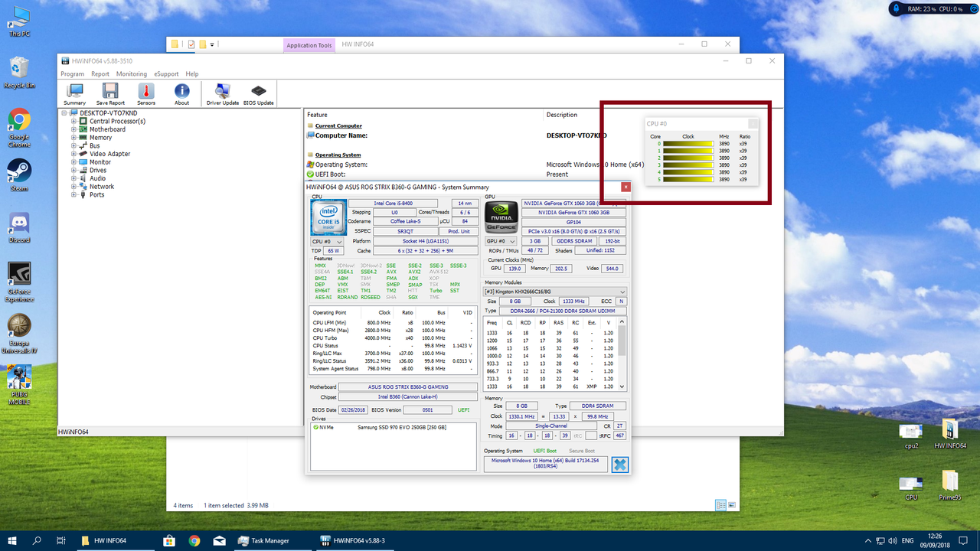This screenshot has height=551, width=980.
Task: Switch to HWiNFO64 v5.88-3 taskbar button
Action: pos(354,540)
